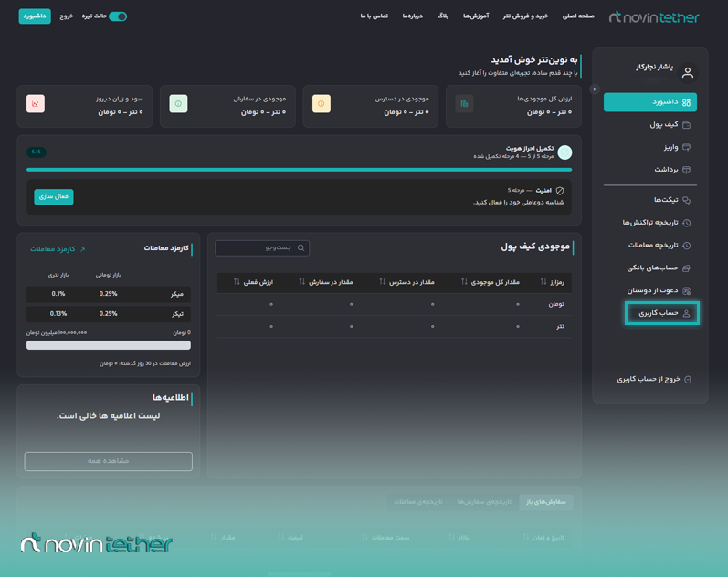Click the tickets icon beside تیکت‌ها

click(x=687, y=200)
